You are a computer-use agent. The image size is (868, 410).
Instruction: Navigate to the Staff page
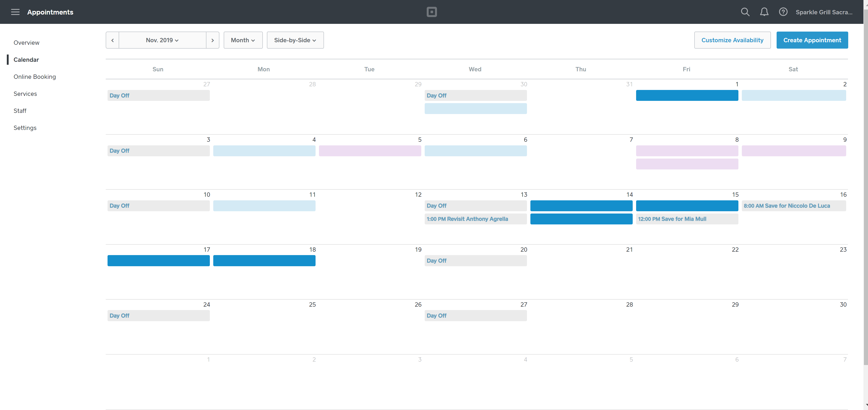pos(20,110)
